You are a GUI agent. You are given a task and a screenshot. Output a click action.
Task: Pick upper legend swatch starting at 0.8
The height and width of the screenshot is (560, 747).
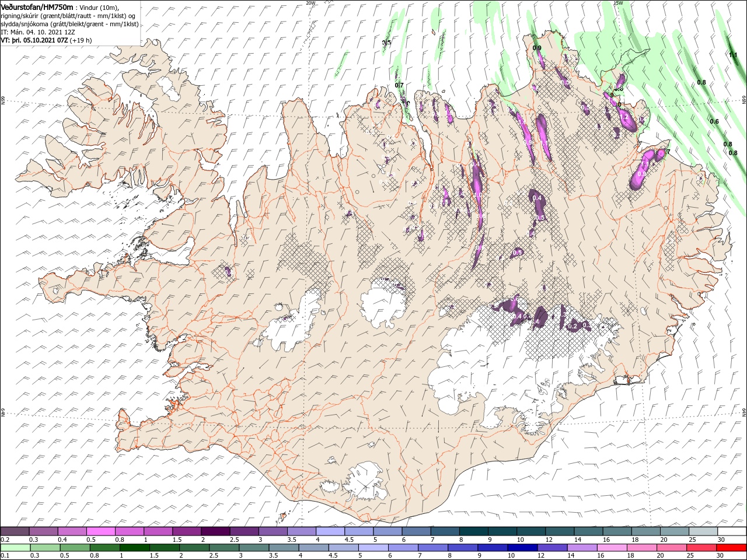click(130, 531)
